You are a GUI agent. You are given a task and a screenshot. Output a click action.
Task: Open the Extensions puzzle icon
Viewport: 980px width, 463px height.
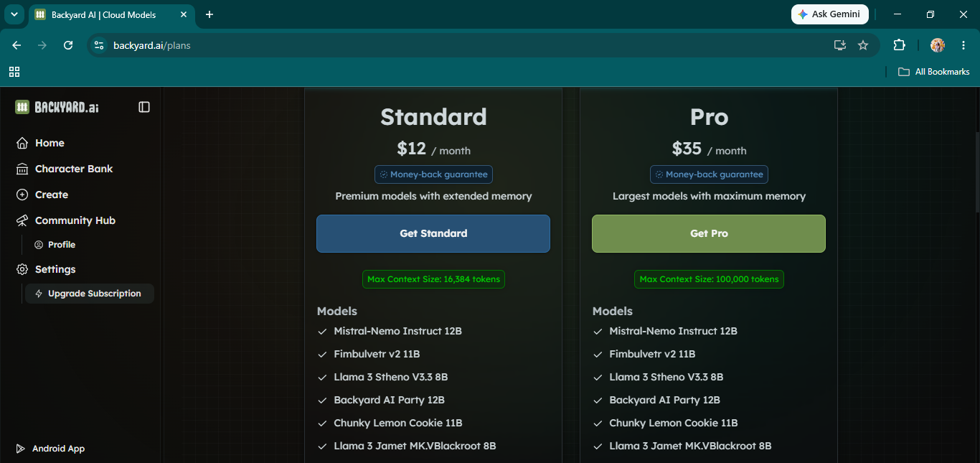(x=899, y=45)
